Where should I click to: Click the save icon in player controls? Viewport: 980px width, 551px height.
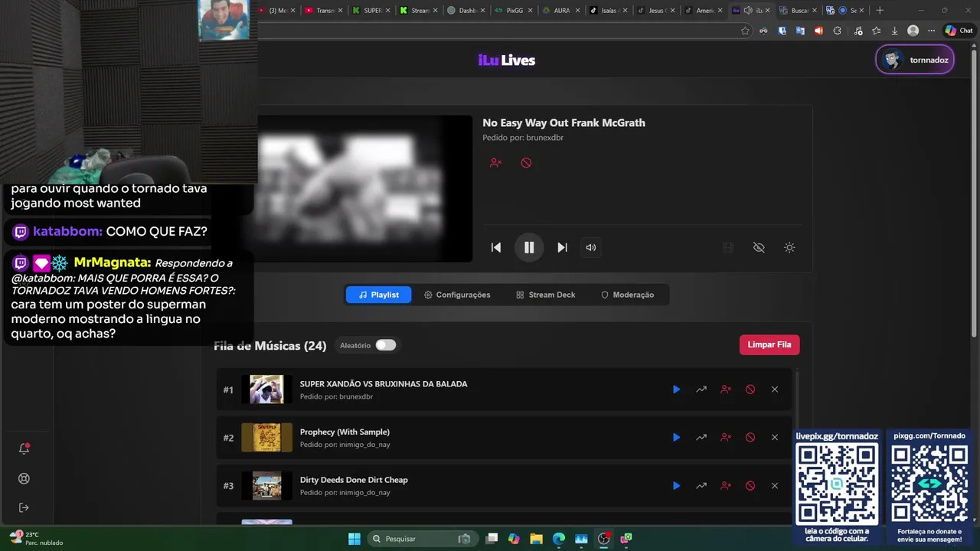(x=728, y=247)
